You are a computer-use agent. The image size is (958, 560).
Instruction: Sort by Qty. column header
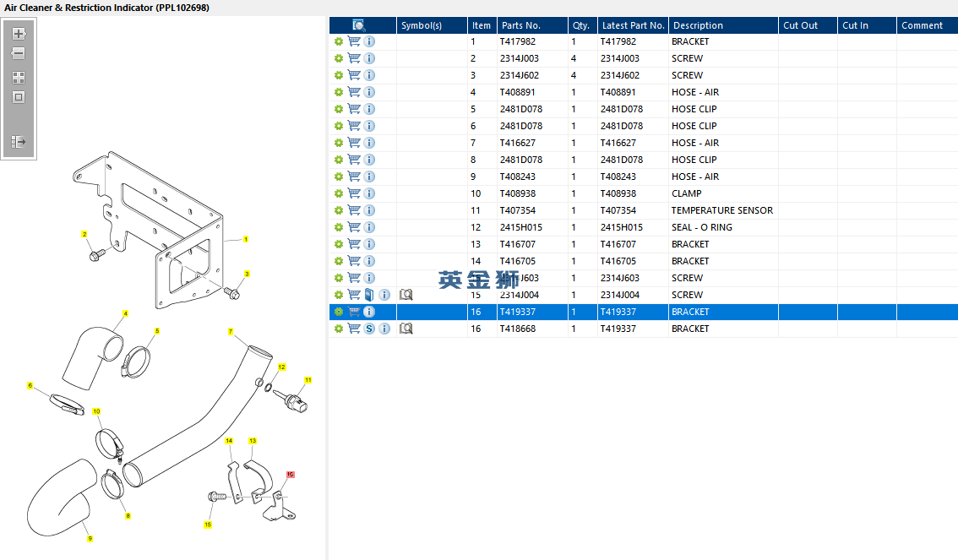(582, 25)
